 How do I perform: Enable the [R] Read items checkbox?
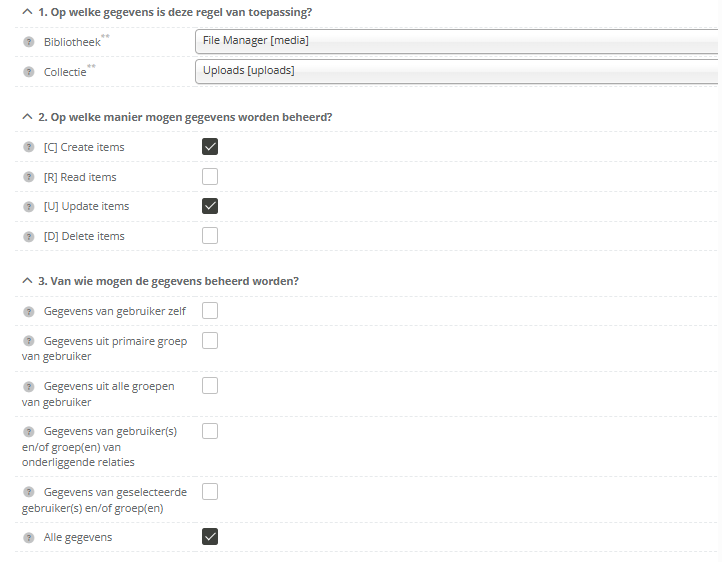[210, 177]
